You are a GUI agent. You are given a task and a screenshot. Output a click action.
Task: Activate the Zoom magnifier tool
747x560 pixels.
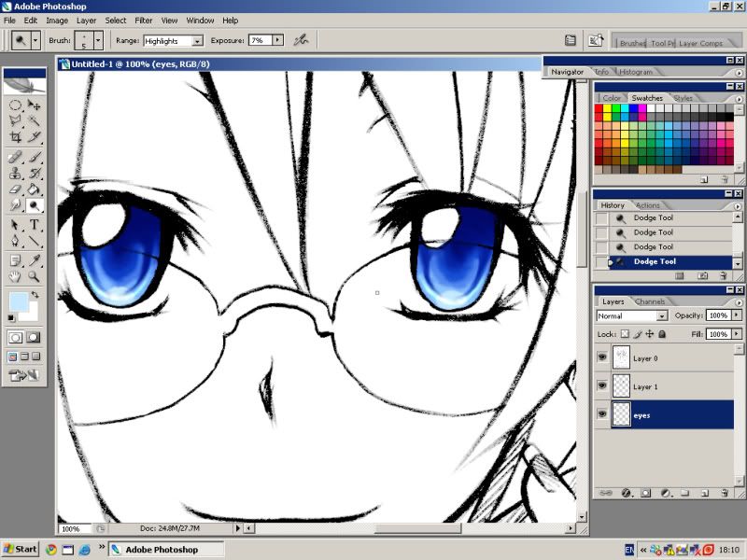[x=34, y=276]
